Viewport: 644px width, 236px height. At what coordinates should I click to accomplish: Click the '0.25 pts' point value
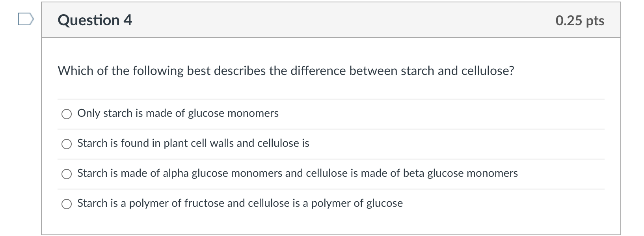click(x=579, y=21)
